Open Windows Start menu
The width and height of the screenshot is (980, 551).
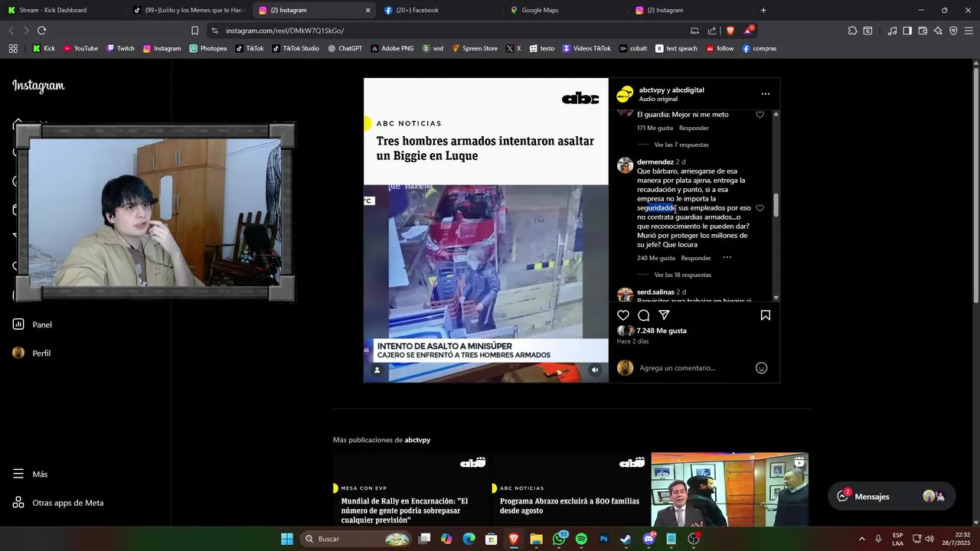point(286,539)
